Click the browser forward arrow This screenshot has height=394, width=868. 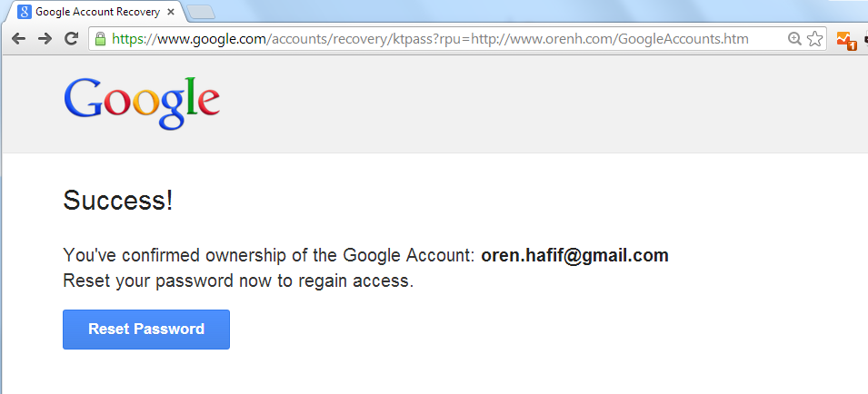tap(44, 39)
